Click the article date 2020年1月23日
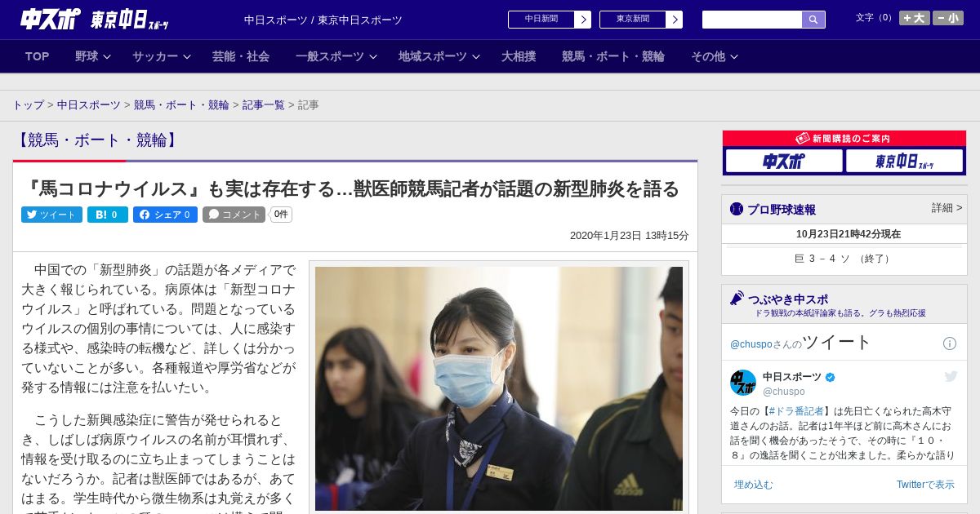This screenshot has width=980, height=514. pos(629,236)
